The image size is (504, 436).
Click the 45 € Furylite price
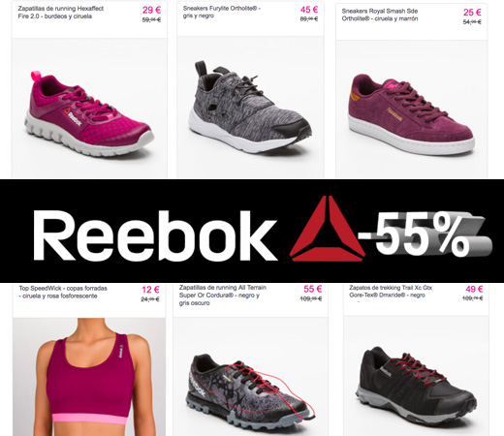(309, 10)
